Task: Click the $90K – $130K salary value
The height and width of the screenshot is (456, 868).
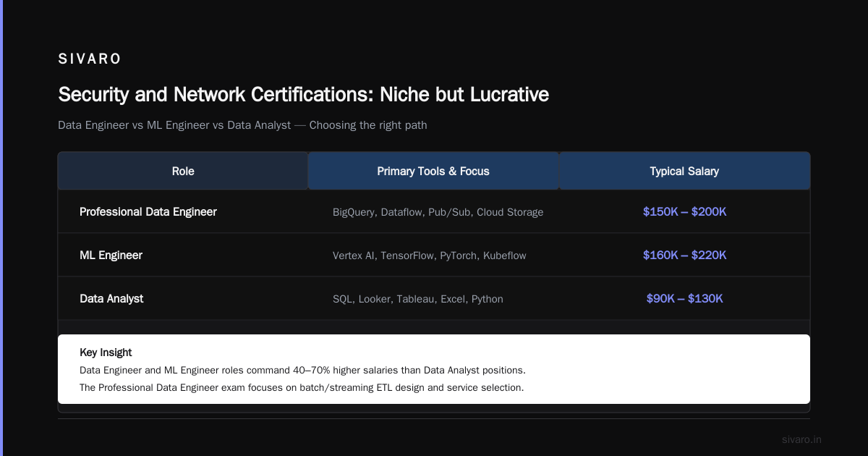Action: [684, 298]
